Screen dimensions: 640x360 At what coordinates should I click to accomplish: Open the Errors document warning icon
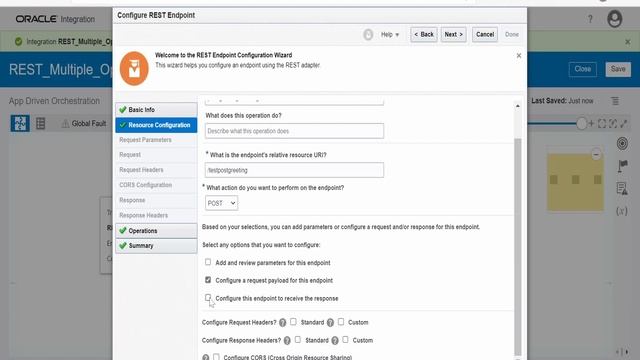click(622, 189)
